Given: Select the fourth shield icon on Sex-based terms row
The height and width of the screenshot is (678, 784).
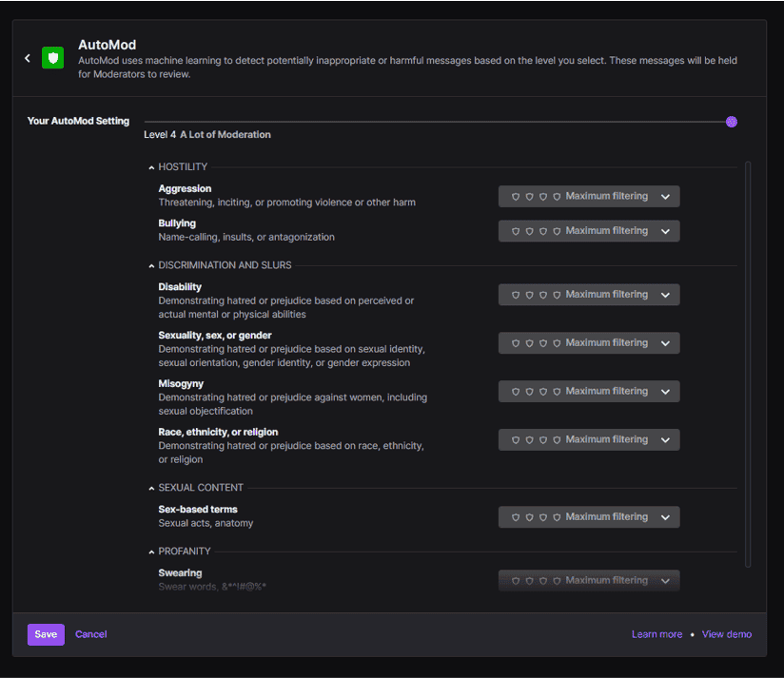Looking at the screenshot, I should (556, 516).
